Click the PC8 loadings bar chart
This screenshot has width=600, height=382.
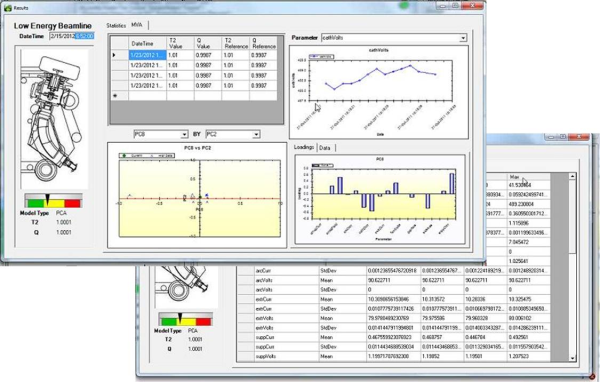click(380, 199)
